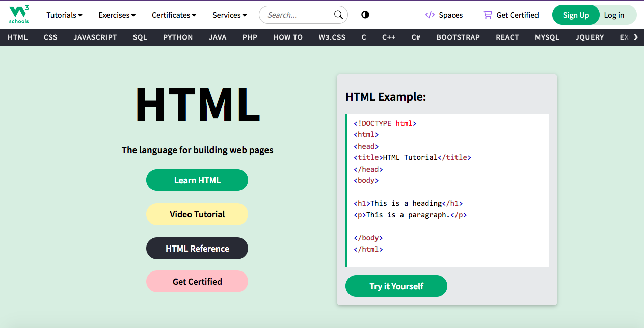Expand the Certificates menu
The width and height of the screenshot is (644, 328).
[x=174, y=15]
